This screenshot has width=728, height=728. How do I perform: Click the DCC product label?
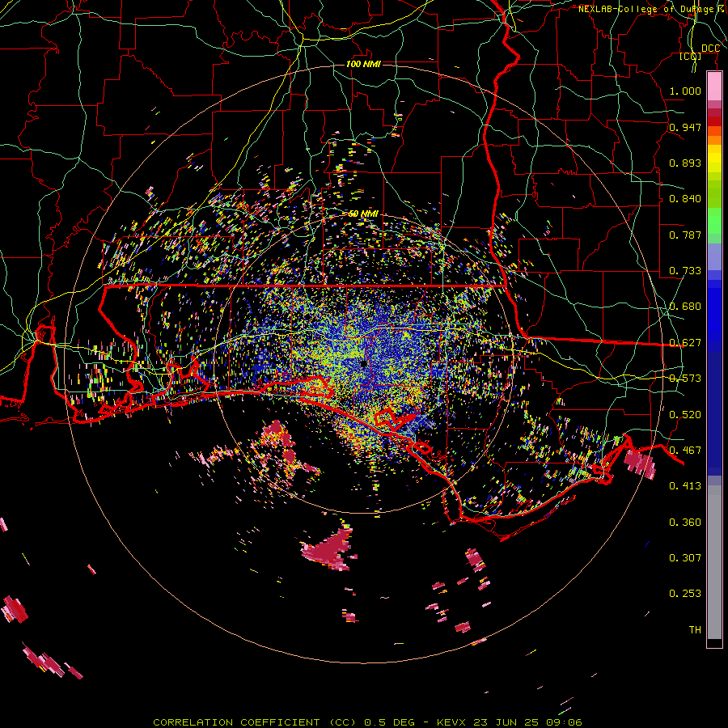click(710, 49)
